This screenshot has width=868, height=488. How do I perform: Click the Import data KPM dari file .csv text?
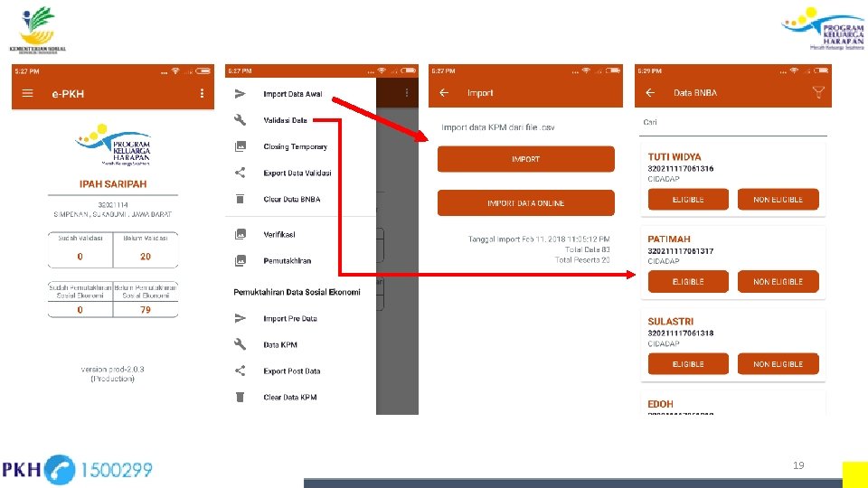pos(497,127)
